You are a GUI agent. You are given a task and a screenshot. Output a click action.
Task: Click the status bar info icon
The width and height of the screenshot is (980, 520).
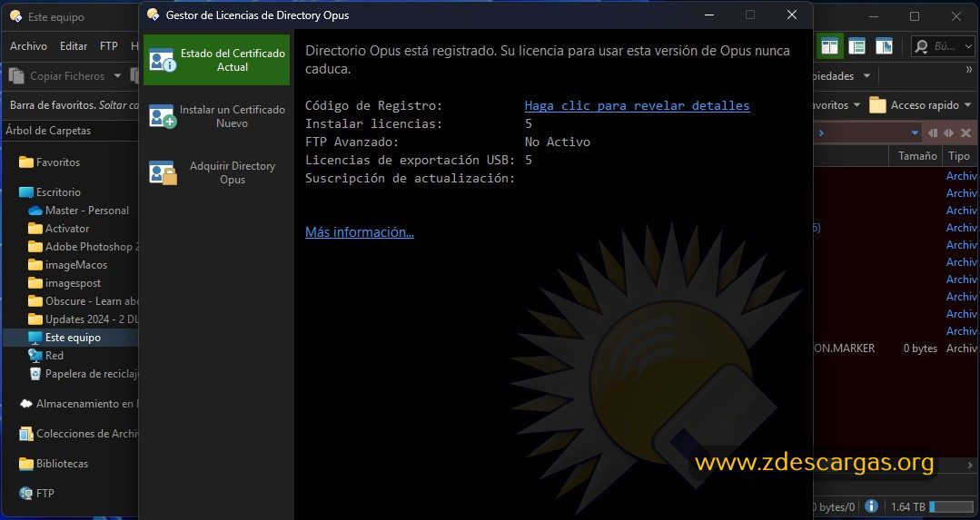tap(871, 506)
